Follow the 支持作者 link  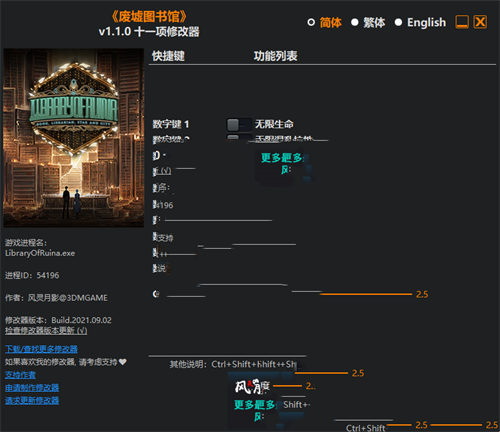point(20,375)
